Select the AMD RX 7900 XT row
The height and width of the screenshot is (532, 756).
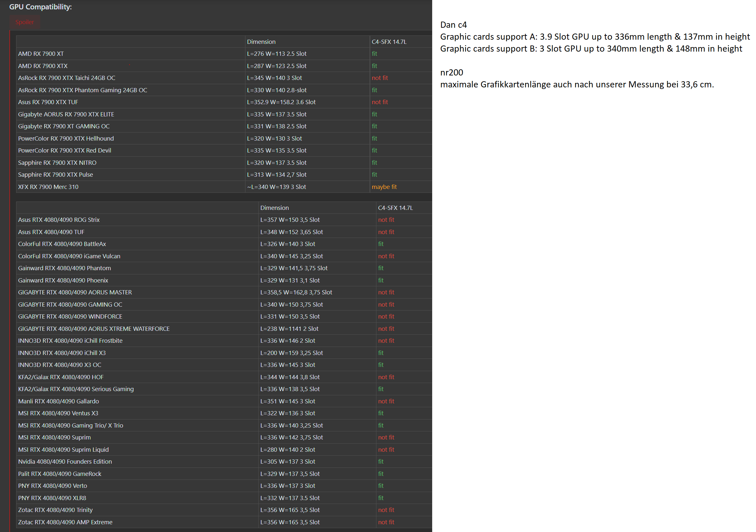[x=41, y=54]
